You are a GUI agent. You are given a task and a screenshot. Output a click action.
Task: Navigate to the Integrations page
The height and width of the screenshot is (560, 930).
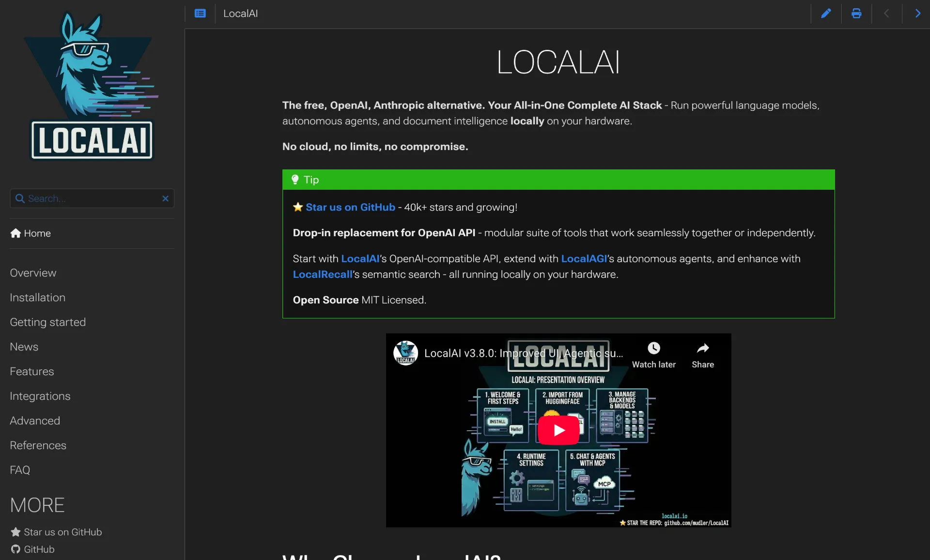pyautogui.click(x=40, y=396)
